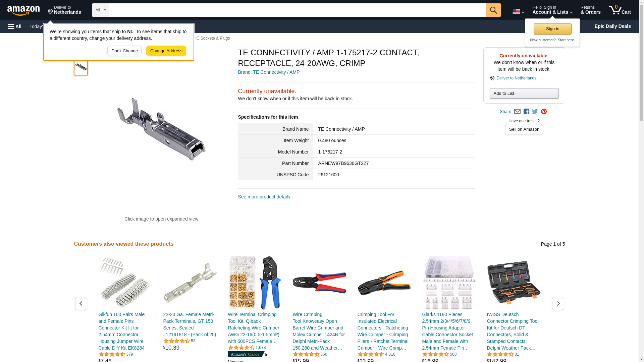
Task: Open the cart icon
Action: point(620,10)
